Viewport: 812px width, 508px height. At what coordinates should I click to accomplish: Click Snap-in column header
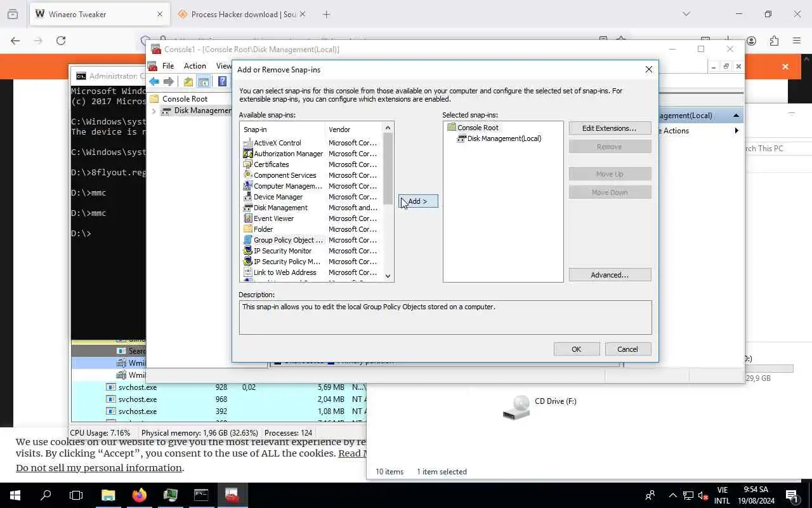[x=283, y=130]
